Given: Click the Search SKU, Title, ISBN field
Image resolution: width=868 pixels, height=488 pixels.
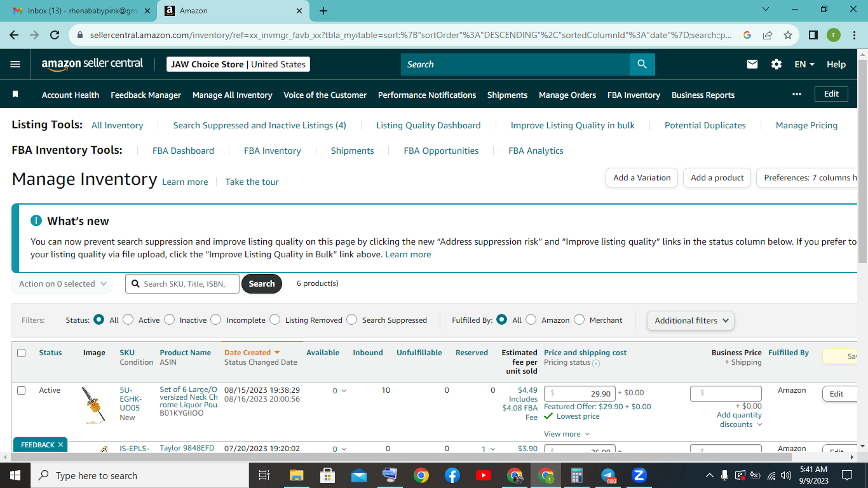Looking at the screenshot, I should point(182,284).
